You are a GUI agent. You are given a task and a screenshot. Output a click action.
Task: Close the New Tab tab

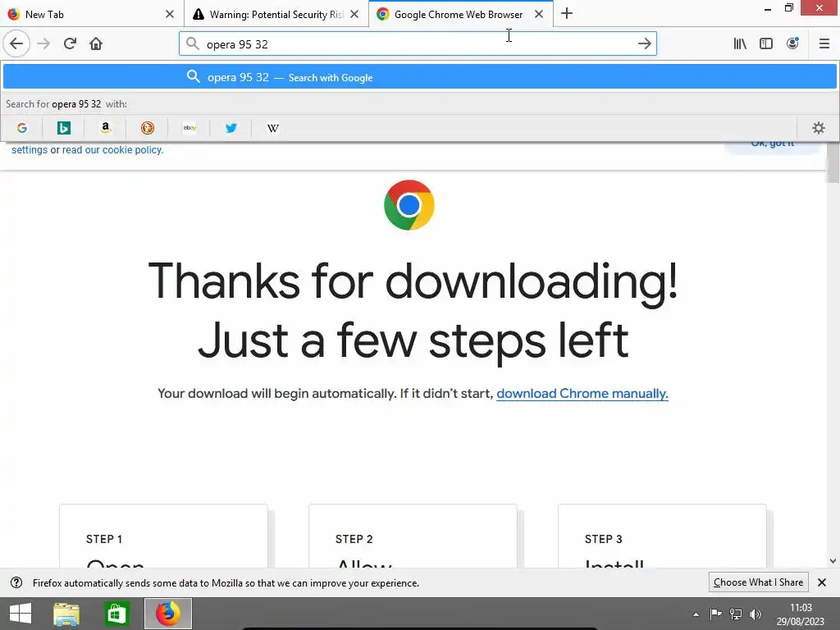[x=170, y=14]
